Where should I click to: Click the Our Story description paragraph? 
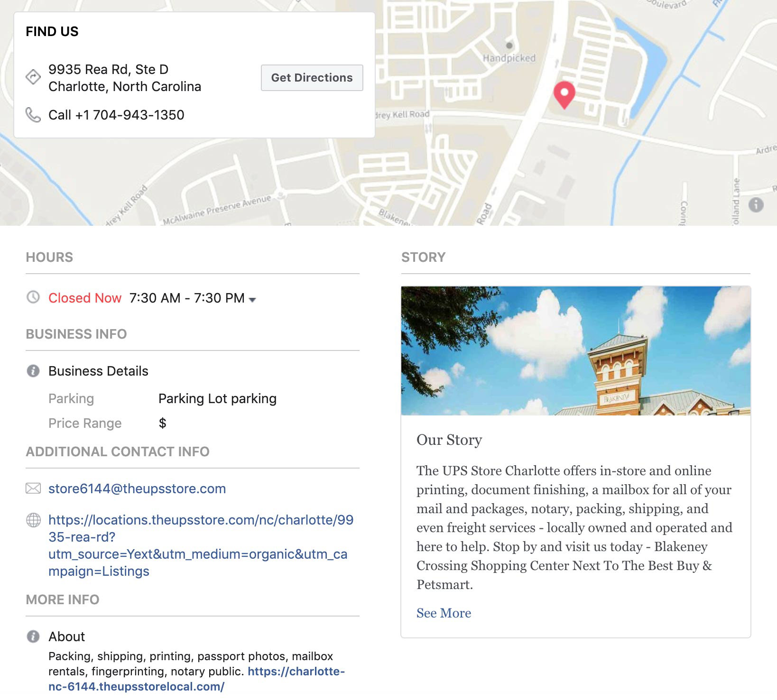574,527
